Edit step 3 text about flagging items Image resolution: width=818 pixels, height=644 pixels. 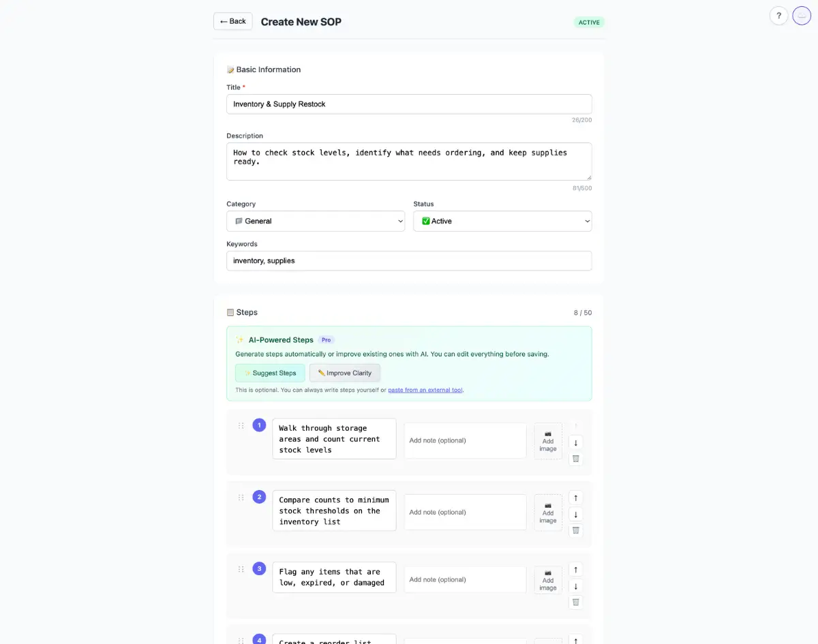click(334, 577)
